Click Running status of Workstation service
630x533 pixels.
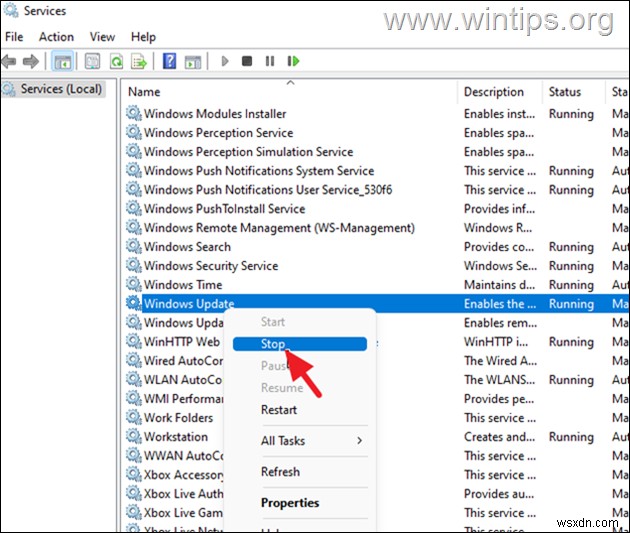(571, 437)
